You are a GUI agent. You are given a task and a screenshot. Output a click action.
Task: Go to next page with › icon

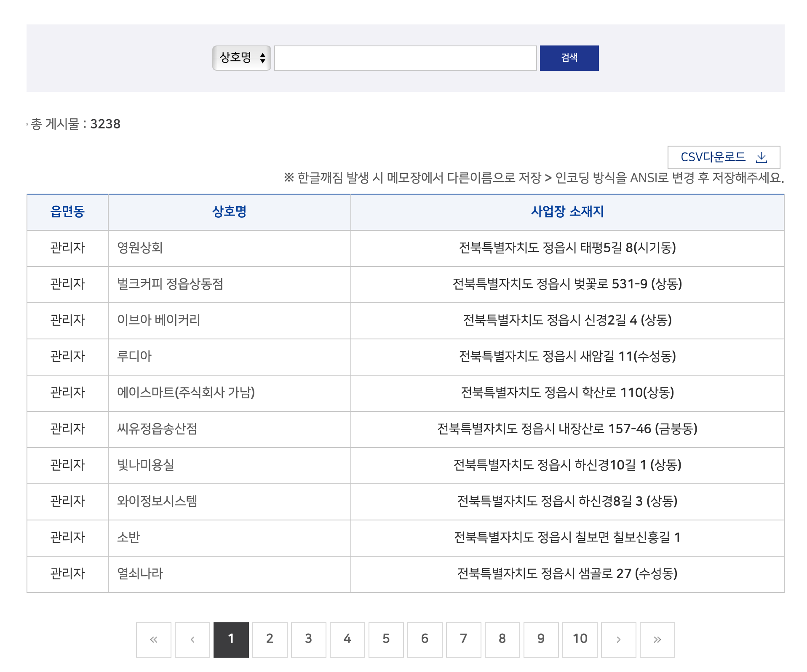pyautogui.click(x=618, y=639)
